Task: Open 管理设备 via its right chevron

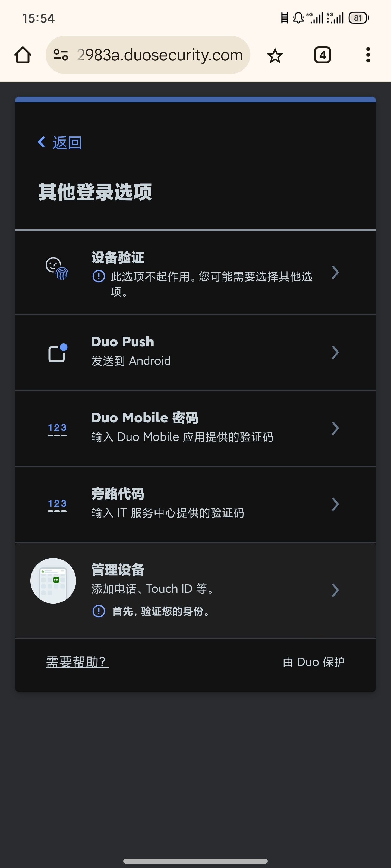Action: pyautogui.click(x=335, y=590)
